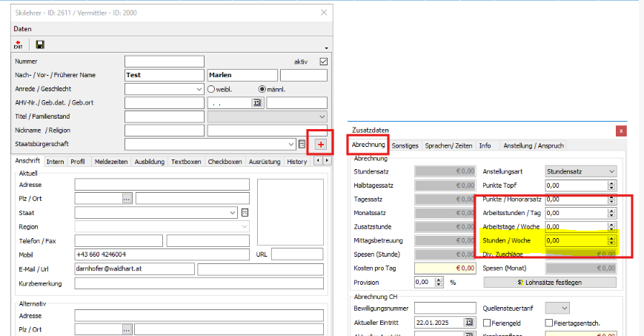Screen dimensions: 644x336
Task: Uncheck the aktiv checkbox
Action: coord(323,62)
